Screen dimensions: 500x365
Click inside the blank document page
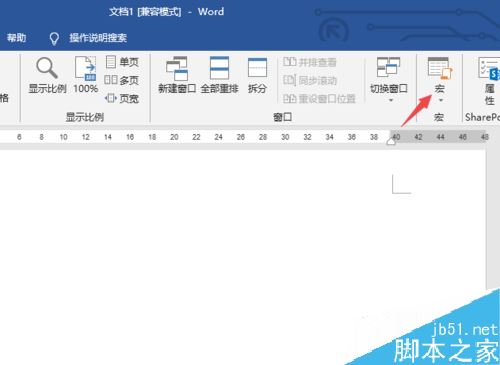[242, 257]
